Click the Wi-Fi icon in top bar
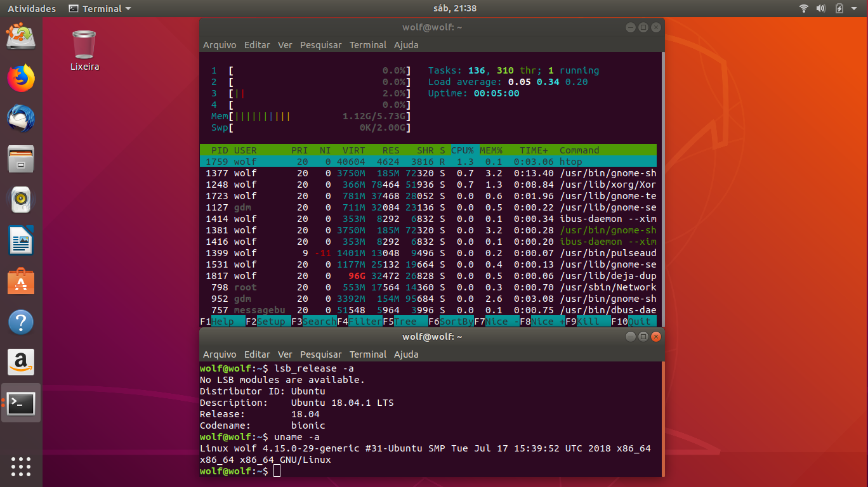This screenshot has width=868, height=487. click(x=803, y=8)
